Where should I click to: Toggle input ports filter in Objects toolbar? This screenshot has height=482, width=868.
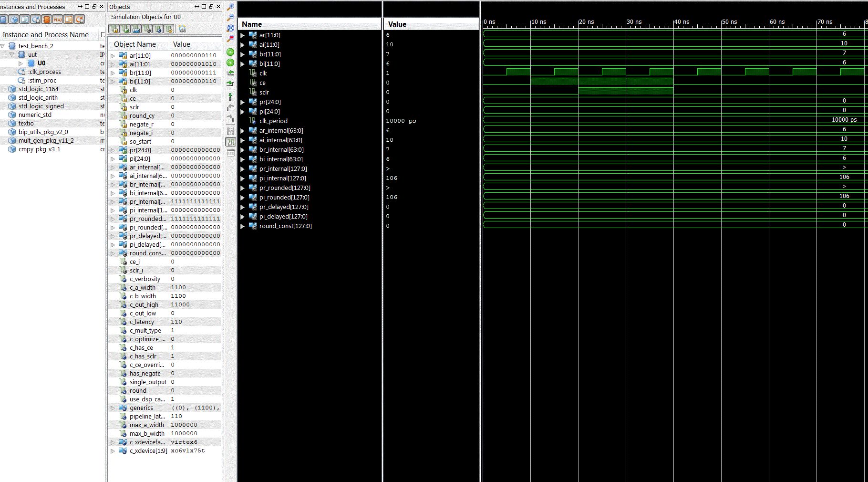(114, 29)
